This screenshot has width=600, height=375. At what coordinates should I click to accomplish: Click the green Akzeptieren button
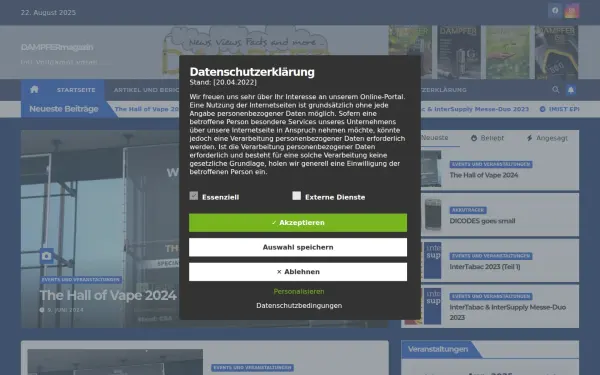click(x=298, y=223)
